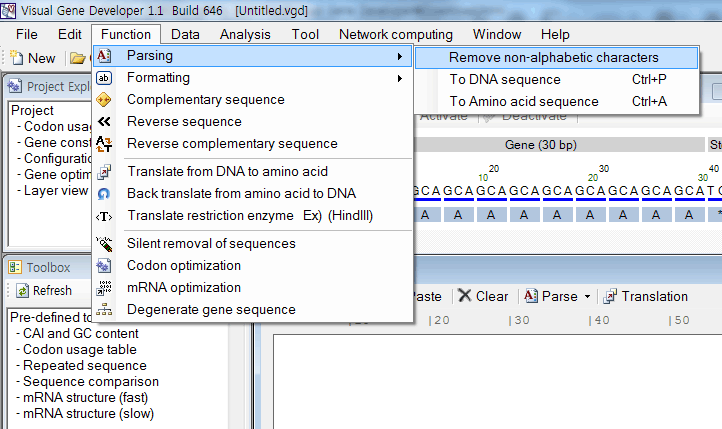This screenshot has height=429, width=722.
Task: Click the Complementary sequence icon
Action: (104, 100)
